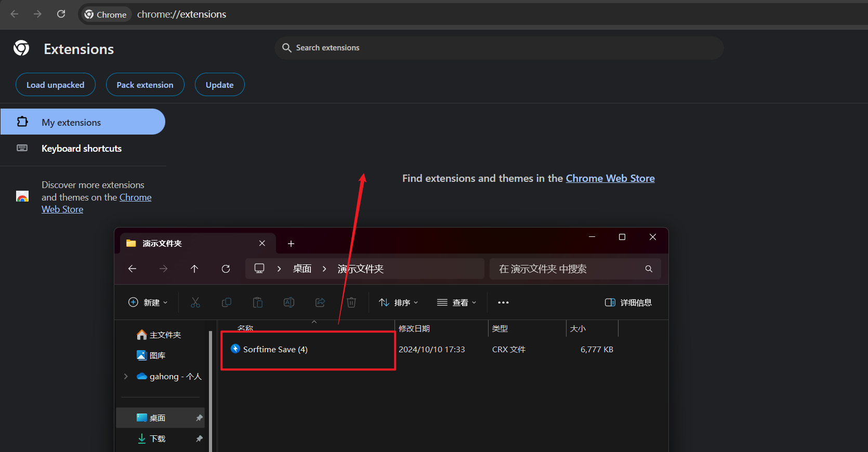
Task: Click the Delete trash icon
Action: point(351,302)
